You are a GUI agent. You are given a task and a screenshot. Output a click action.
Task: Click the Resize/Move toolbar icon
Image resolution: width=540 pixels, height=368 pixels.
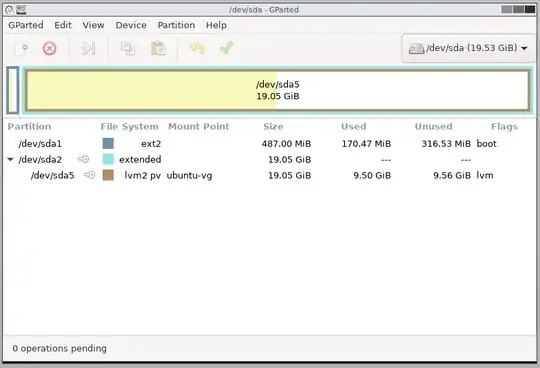pos(88,48)
